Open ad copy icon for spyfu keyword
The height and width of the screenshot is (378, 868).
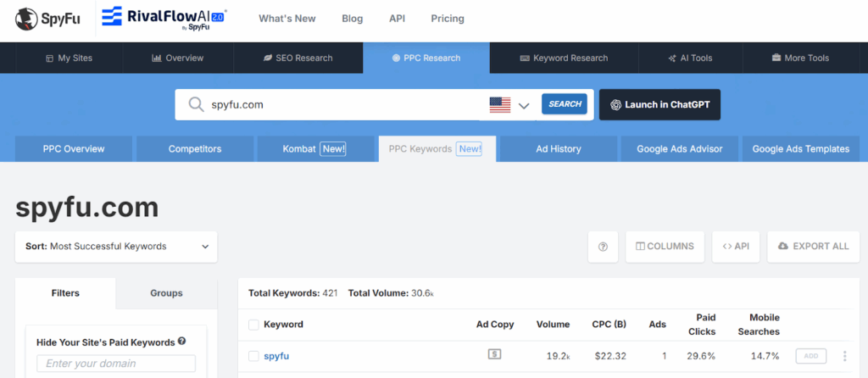tap(495, 355)
